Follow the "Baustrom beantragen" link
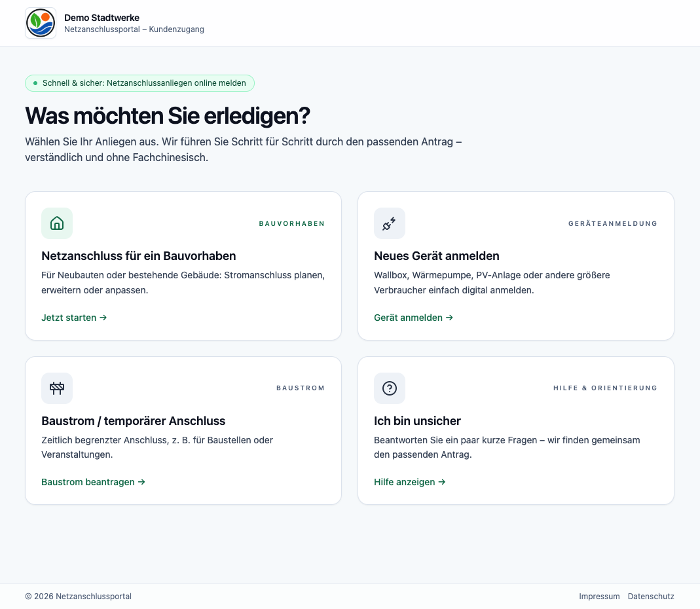Viewport: 700px width, 609px height. pyautogui.click(x=93, y=482)
